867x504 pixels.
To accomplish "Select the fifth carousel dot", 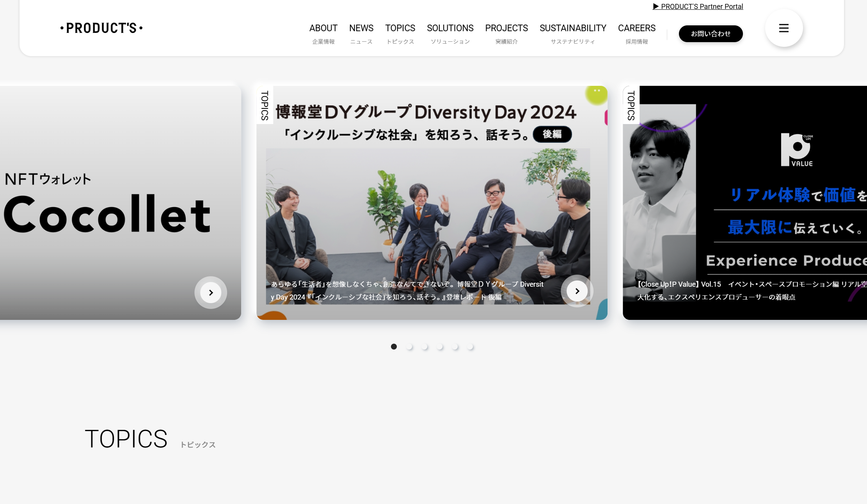I will coord(455,346).
